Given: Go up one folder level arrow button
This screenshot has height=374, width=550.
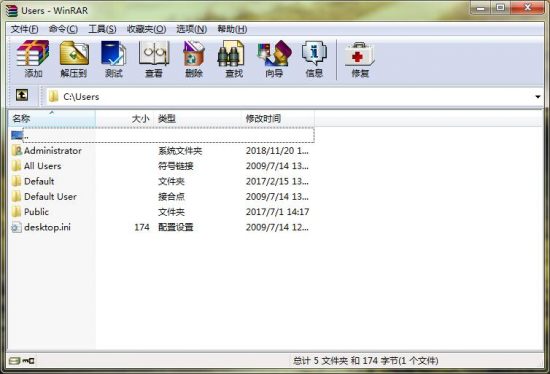Looking at the screenshot, I should [22, 95].
